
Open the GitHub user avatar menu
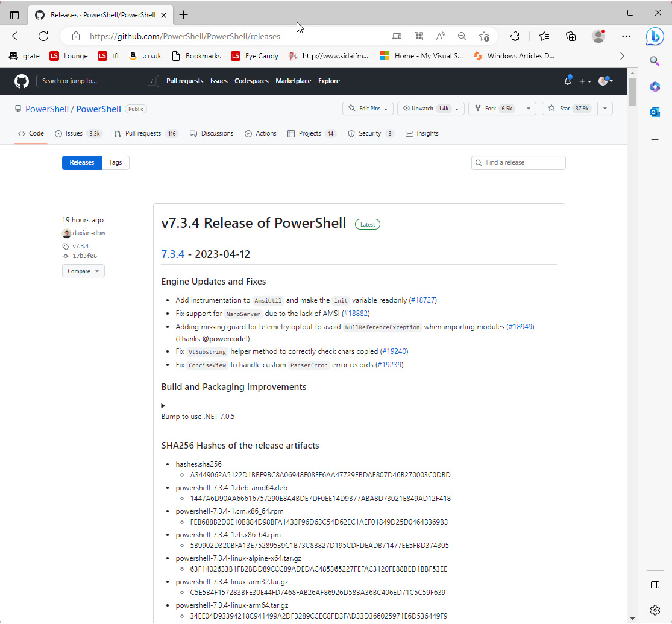pos(606,81)
